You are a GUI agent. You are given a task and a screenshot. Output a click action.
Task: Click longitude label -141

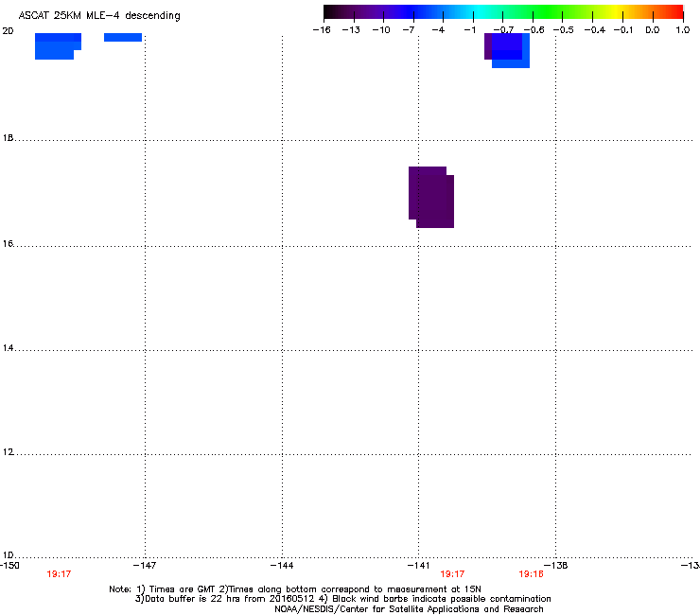(419, 566)
